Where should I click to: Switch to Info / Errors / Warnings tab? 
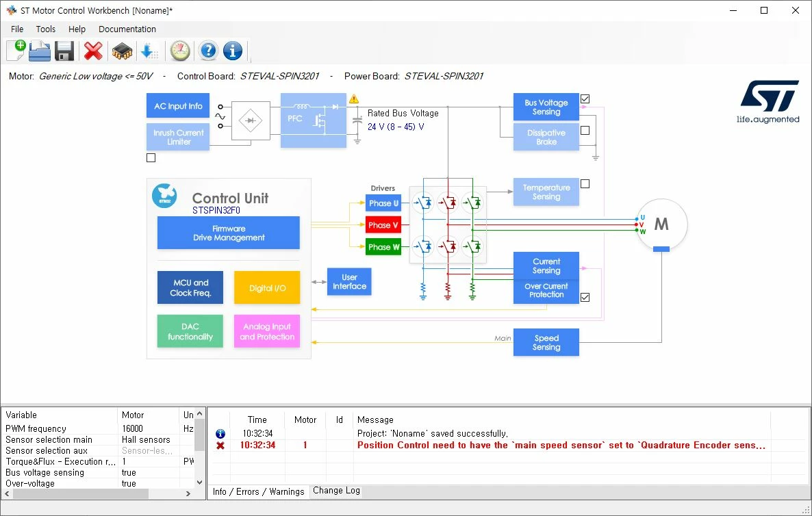tap(258, 491)
